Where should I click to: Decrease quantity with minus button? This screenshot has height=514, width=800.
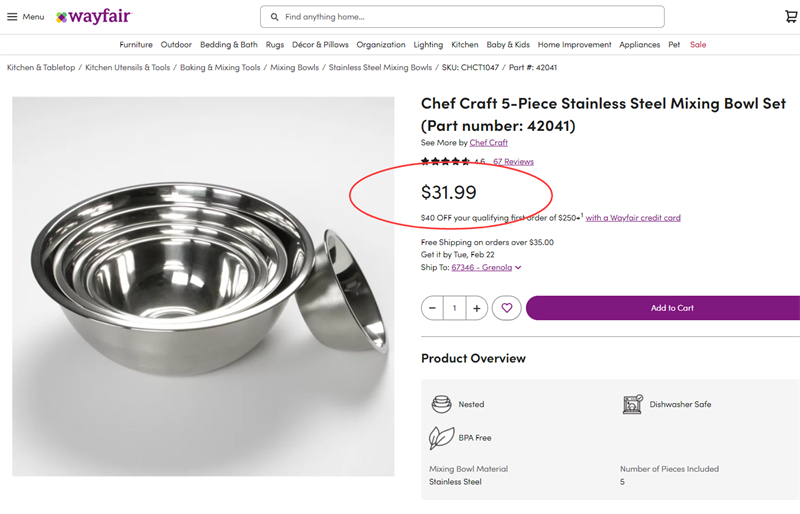(432, 308)
